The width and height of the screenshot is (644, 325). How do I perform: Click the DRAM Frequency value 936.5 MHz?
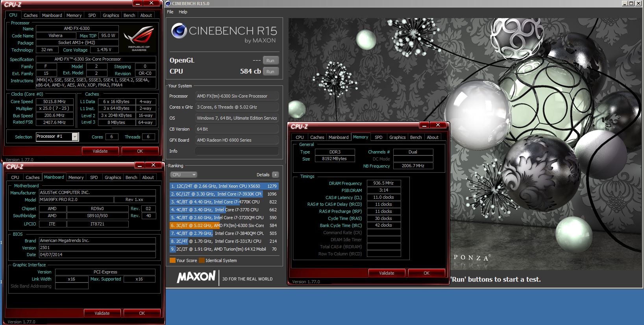(384, 183)
